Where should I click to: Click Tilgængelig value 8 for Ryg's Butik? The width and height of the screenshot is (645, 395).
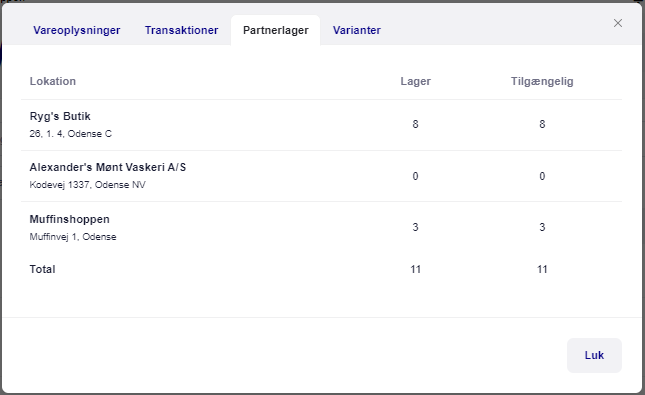(x=542, y=124)
